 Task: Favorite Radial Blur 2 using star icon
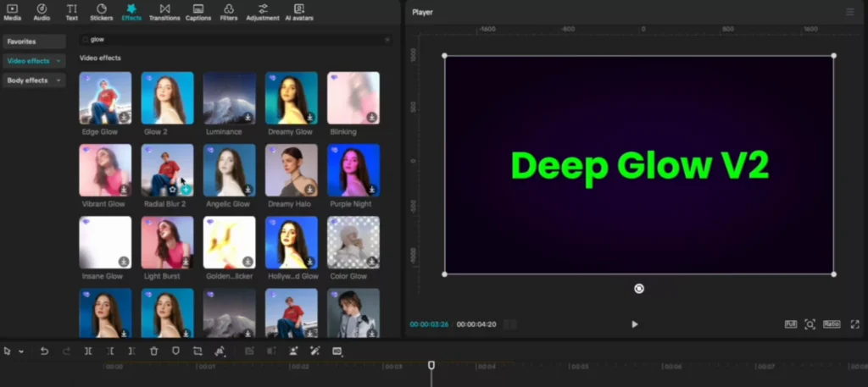(172, 190)
